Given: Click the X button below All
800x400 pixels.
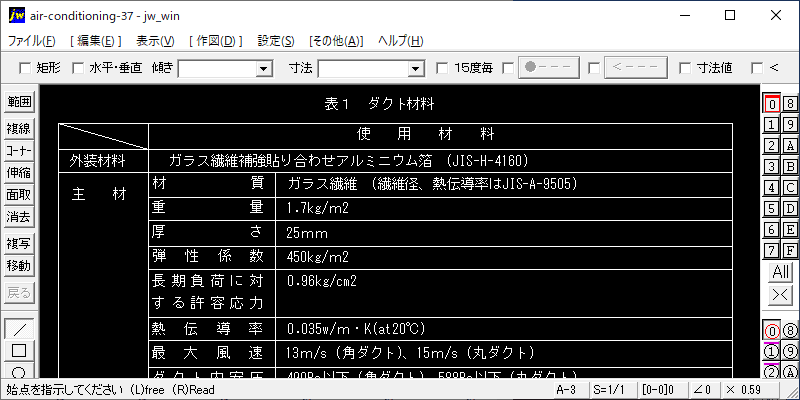Looking at the screenshot, I should (780, 294).
